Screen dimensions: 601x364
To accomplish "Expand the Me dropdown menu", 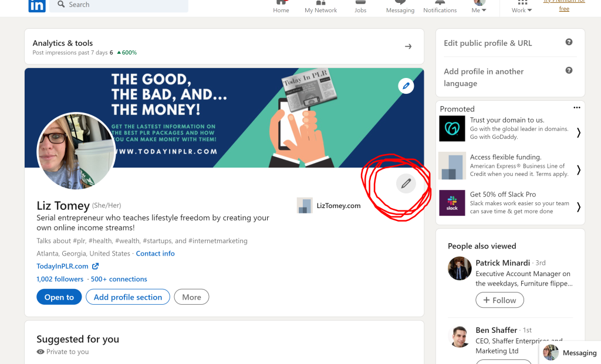I will (x=479, y=7).
